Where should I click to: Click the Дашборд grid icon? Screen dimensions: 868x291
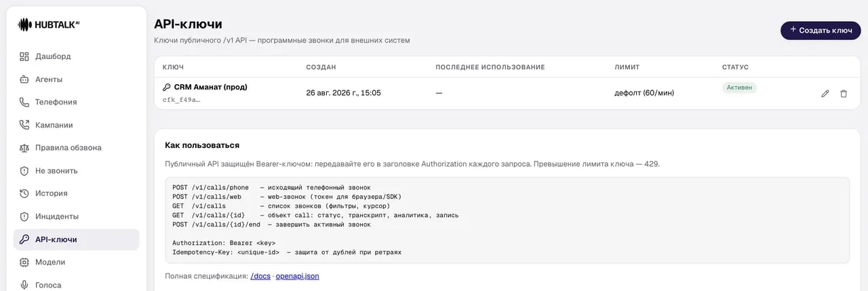(x=24, y=56)
